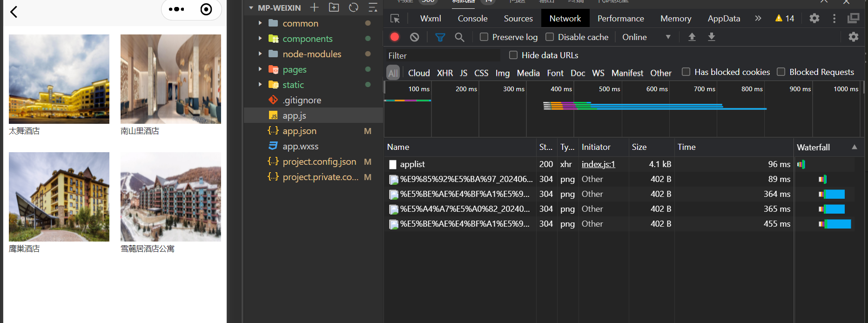The width and height of the screenshot is (868, 323).
Task: Expand the static folder
Action: [260, 85]
